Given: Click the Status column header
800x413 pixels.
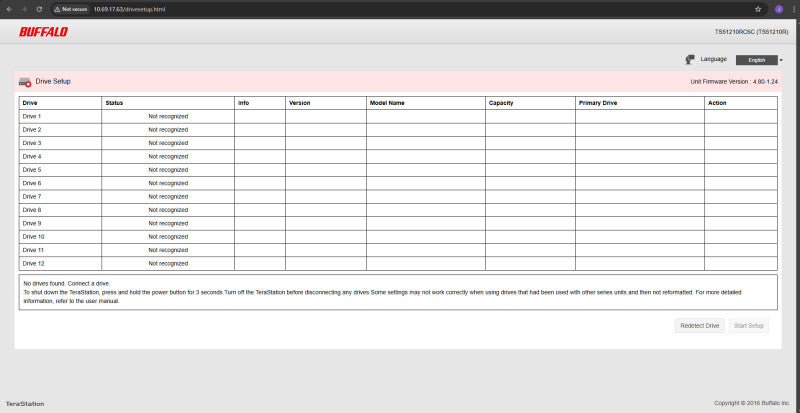Looking at the screenshot, I should tap(168, 103).
